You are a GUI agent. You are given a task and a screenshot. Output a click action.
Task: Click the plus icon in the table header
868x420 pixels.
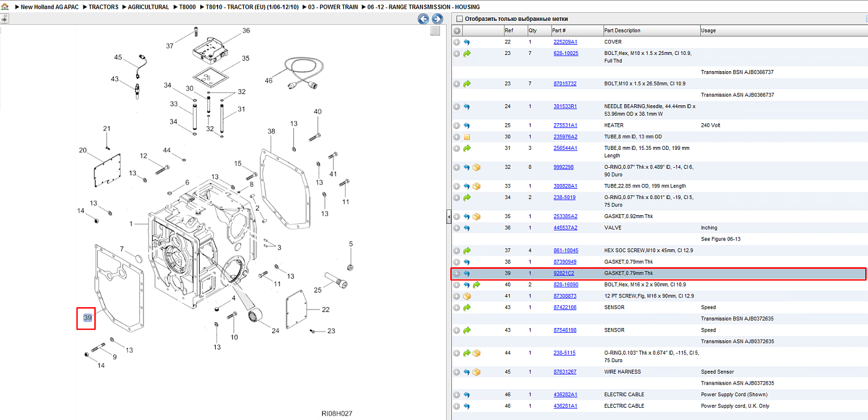click(x=457, y=31)
